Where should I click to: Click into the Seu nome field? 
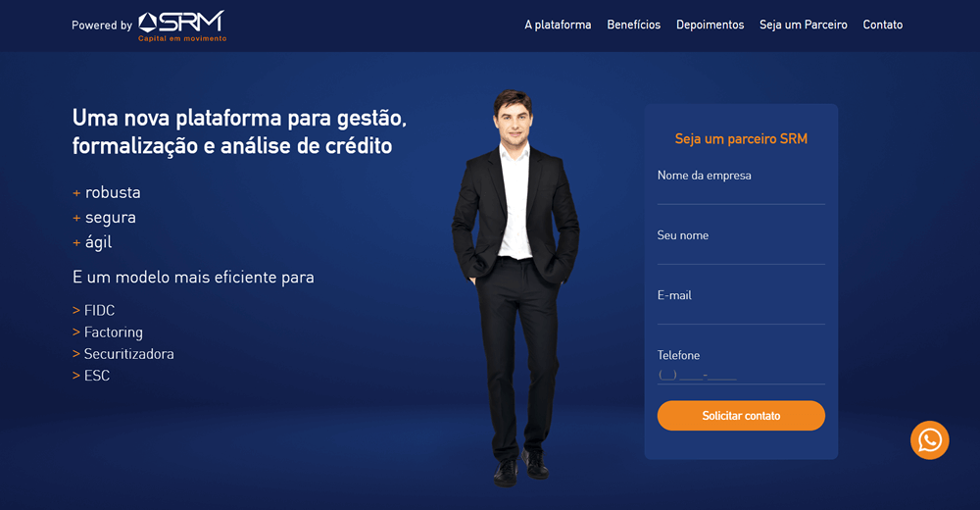click(x=741, y=253)
